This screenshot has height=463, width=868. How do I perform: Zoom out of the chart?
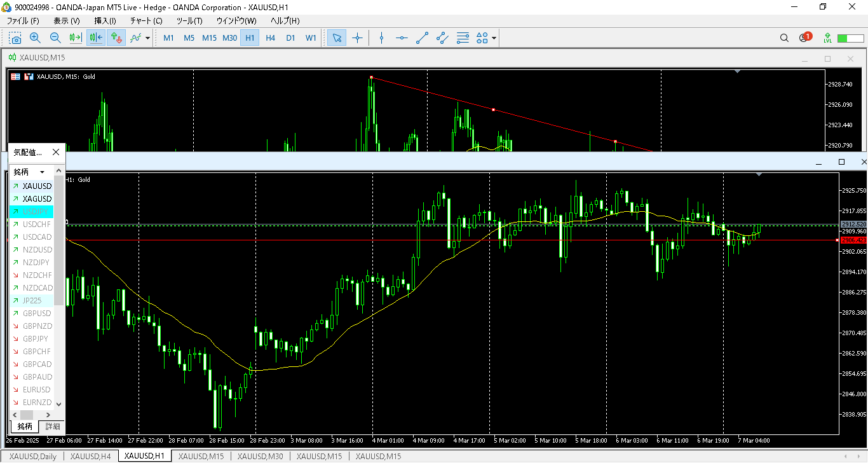55,38
